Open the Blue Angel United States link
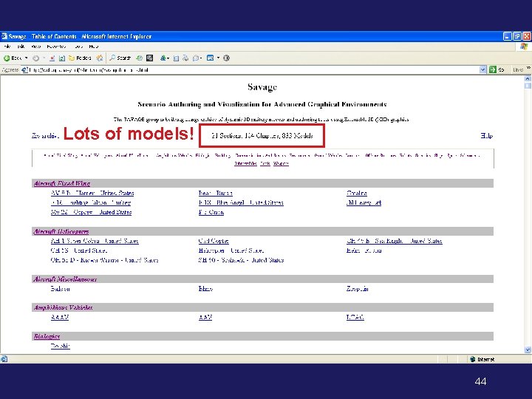Viewport: 532px width, 399px height. click(241, 202)
